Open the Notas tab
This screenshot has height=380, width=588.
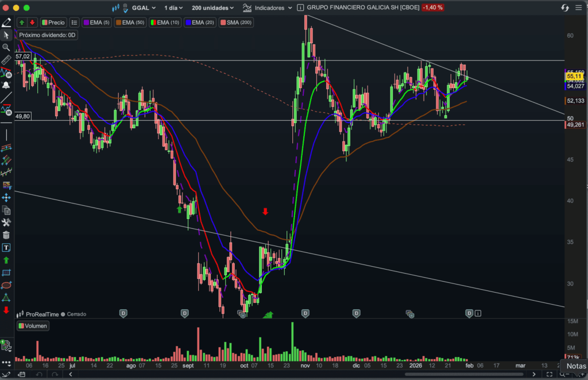pos(576,366)
